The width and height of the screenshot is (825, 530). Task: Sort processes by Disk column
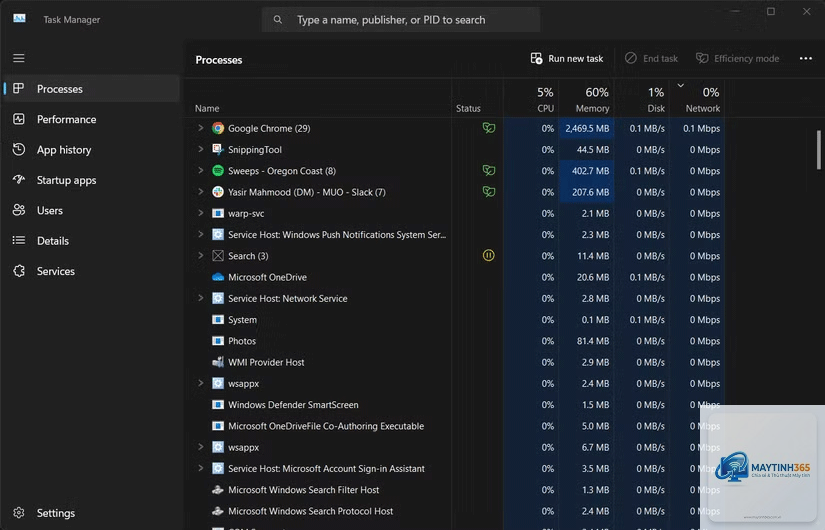tap(642, 99)
